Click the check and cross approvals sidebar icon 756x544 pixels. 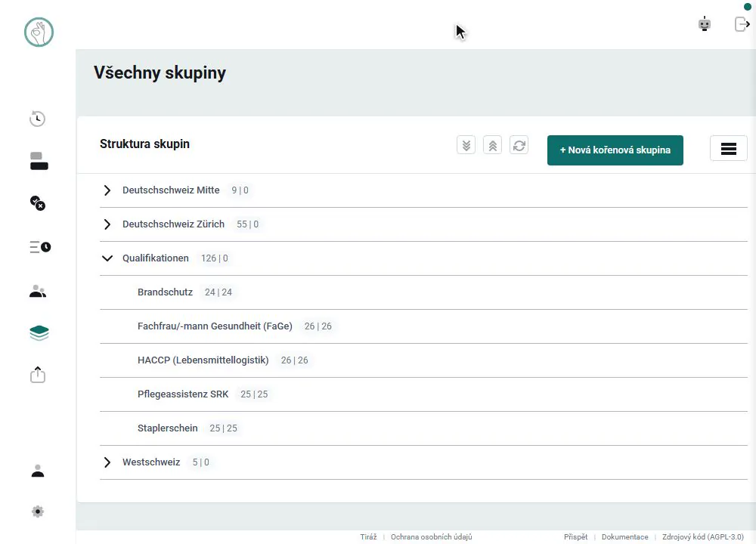[38, 202]
